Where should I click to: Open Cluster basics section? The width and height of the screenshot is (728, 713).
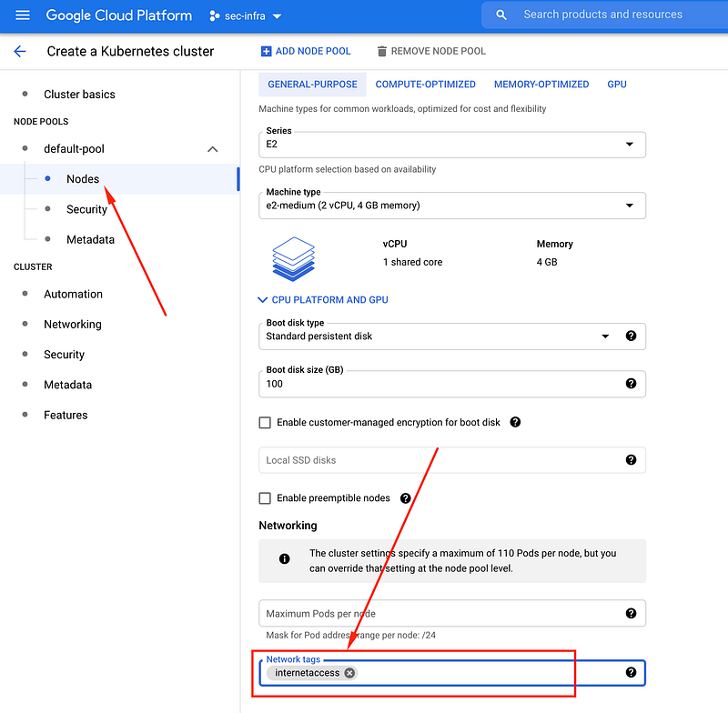(x=79, y=95)
